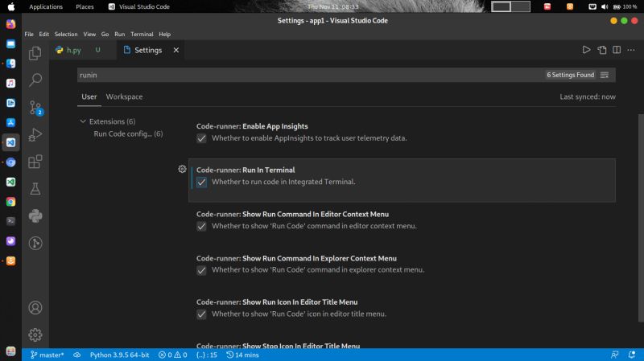Click the master branch status item
The image size is (644, 361).
point(47,355)
